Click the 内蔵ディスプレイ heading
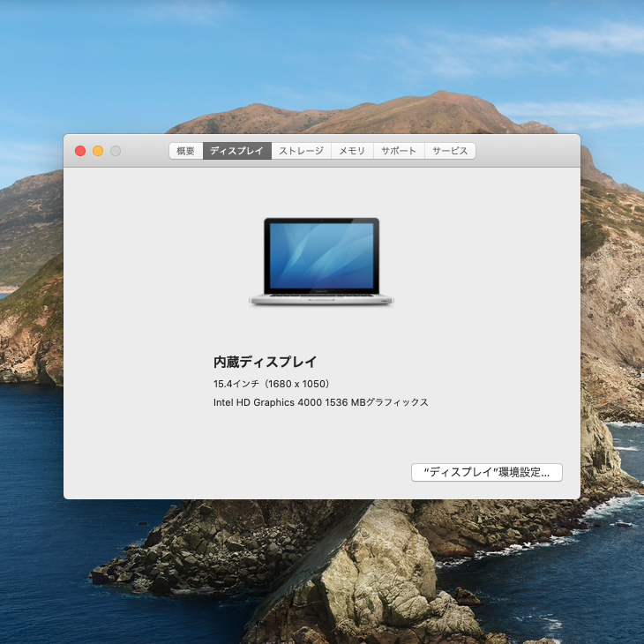Screen dimensions: 644x644 click(x=265, y=362)
